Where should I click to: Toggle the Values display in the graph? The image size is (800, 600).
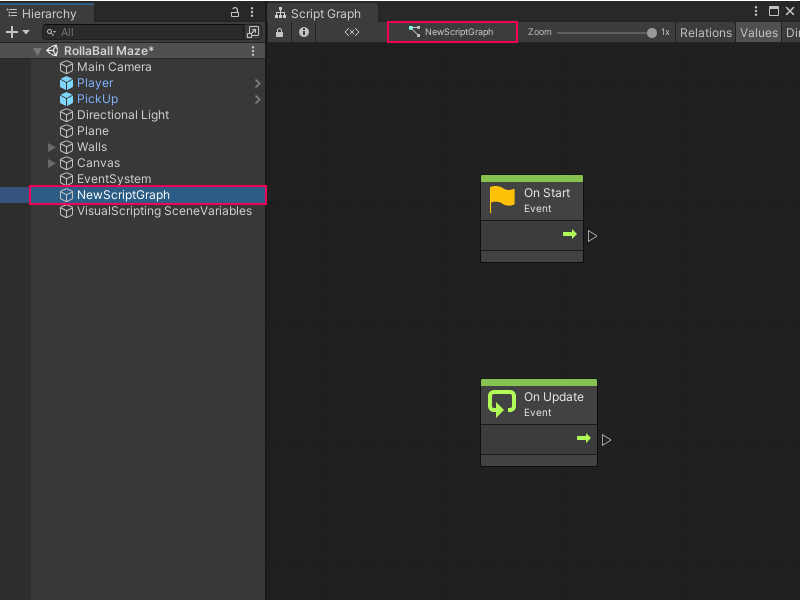(x=758, y=32)
